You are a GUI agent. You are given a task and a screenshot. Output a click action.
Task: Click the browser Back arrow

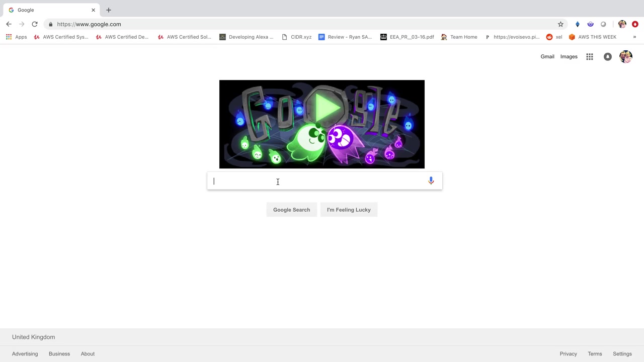pos(9,24)
